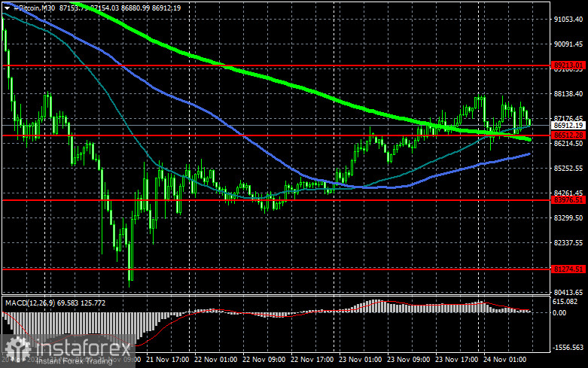Select time label 23 Nov 17:00
Image resolution: width=588 pixels, height=368 pixels.
[457, 360]
